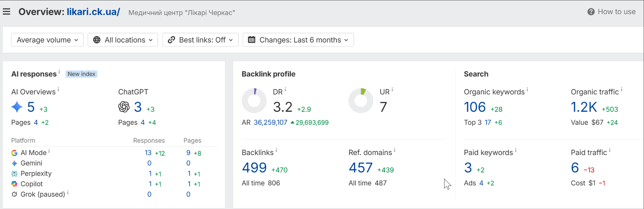The height and width of the screenshot is (209, 644).
Task: Click the How to use question-mark icon
Action: pos(591,12)
